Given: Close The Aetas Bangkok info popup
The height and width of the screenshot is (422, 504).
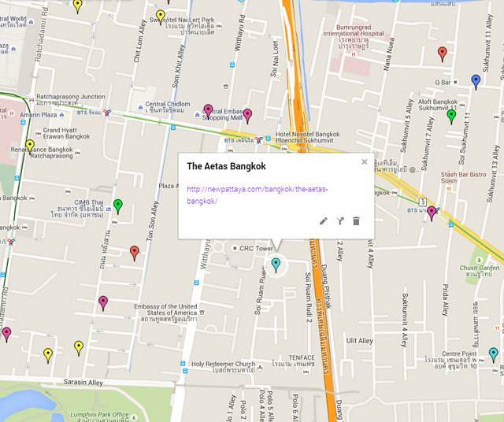Looking at the screenshot, I should 364,161.
